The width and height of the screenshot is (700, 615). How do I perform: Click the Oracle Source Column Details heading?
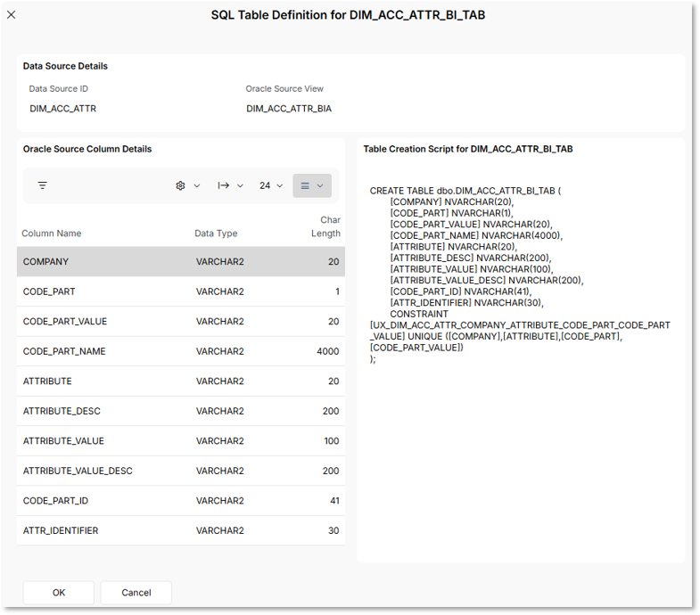click(x=87, y=149)
